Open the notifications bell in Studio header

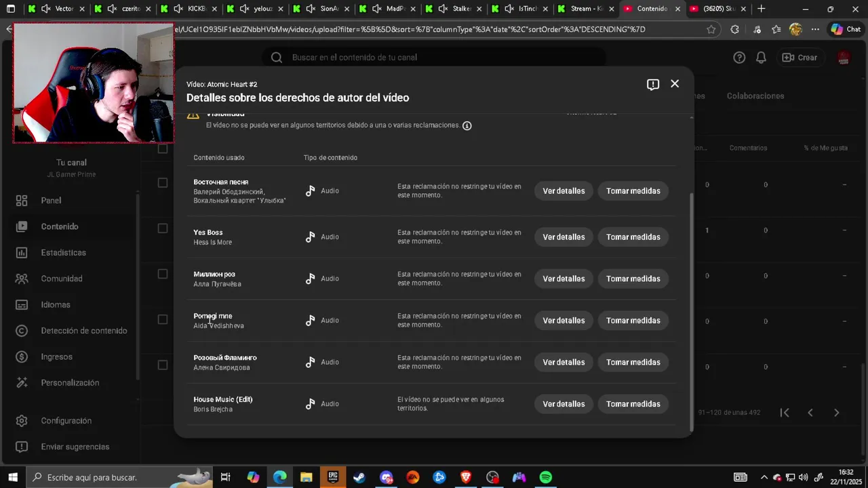(x=761, y=58)
